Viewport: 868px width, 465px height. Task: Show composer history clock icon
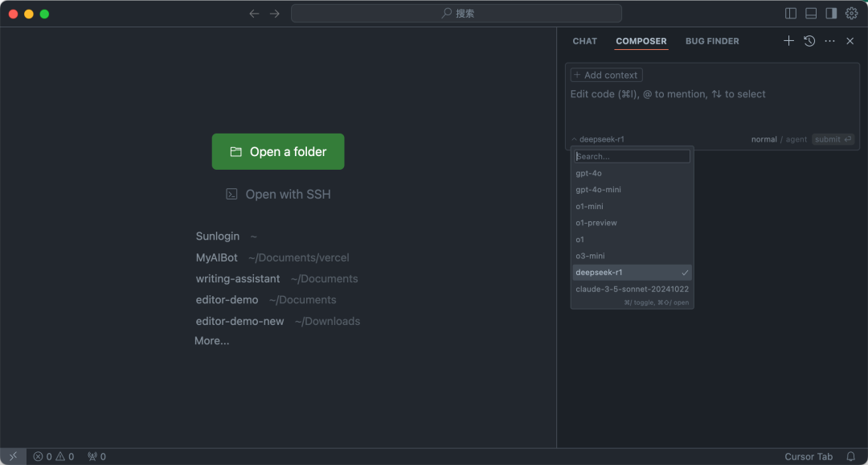point(809,41)
